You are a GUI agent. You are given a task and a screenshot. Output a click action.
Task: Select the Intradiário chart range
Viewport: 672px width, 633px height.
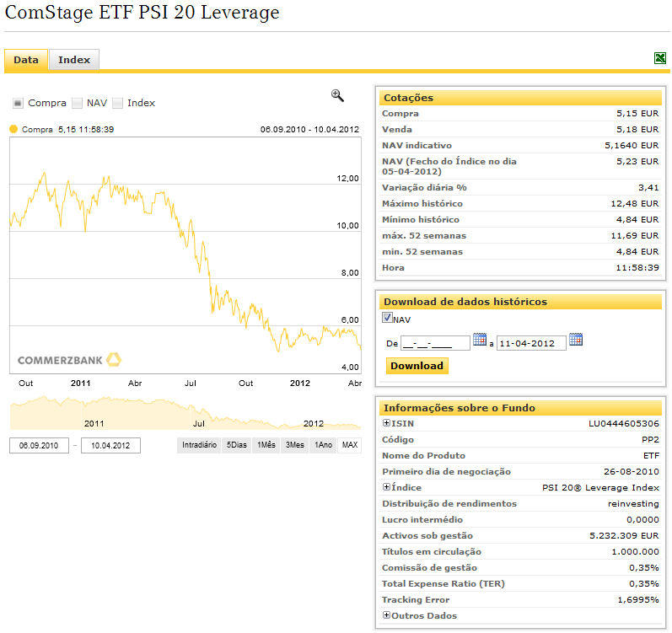point(199,445)
